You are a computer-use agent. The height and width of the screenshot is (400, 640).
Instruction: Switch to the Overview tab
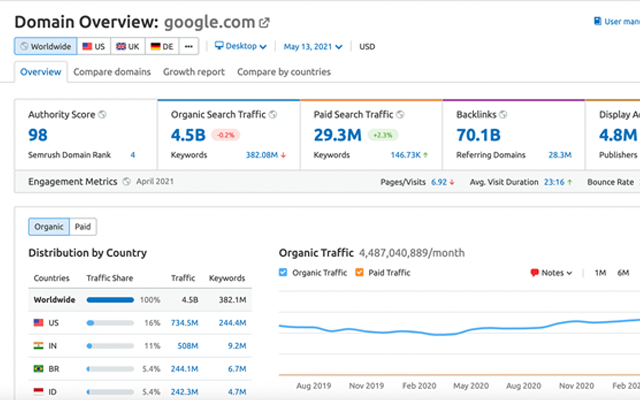pos(41,72)
